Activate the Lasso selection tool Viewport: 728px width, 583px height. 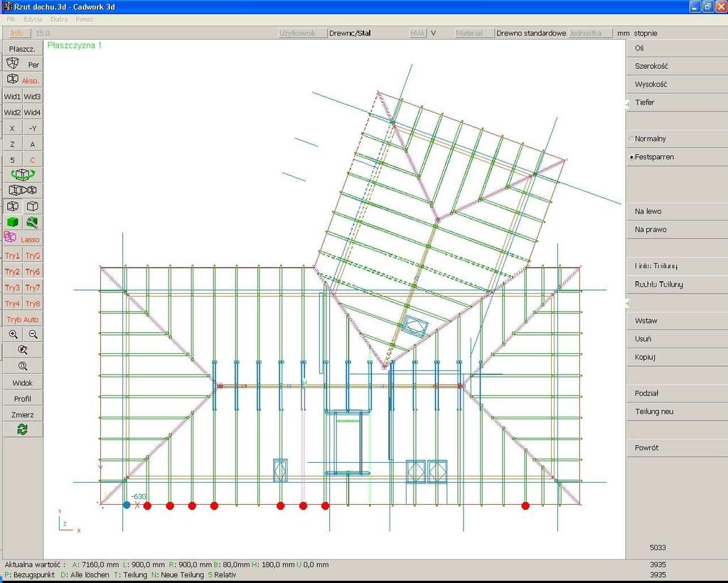pyautogui.click(x=22, y=239)
